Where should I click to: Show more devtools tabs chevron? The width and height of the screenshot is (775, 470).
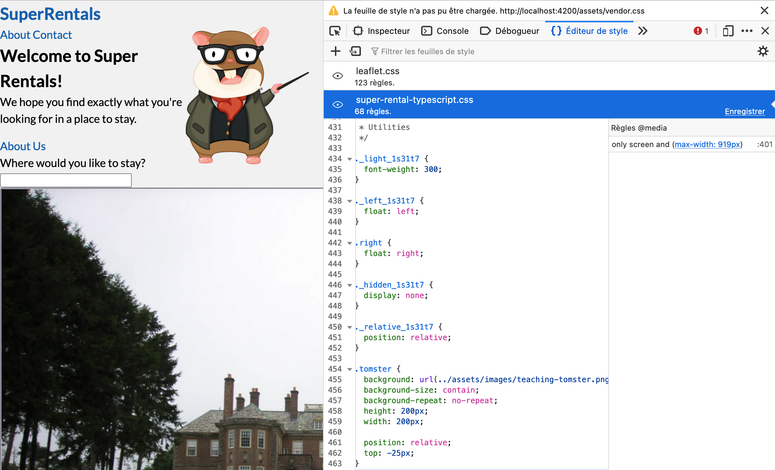click(643, 31)
